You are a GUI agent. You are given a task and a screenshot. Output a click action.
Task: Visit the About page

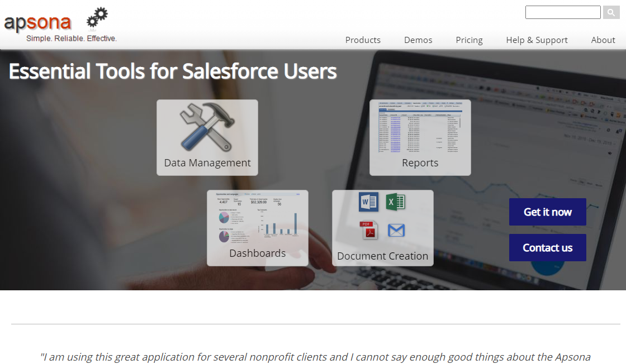603,40
